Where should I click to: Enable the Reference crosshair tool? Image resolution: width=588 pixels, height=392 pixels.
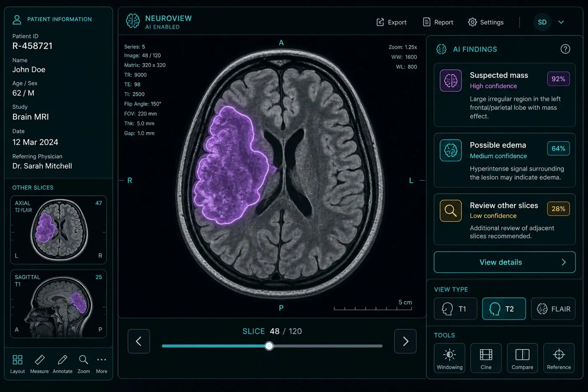coord(559,358)
